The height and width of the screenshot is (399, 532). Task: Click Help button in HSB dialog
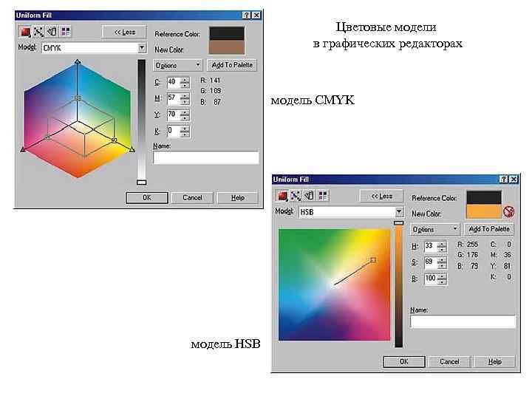(494, 361)
